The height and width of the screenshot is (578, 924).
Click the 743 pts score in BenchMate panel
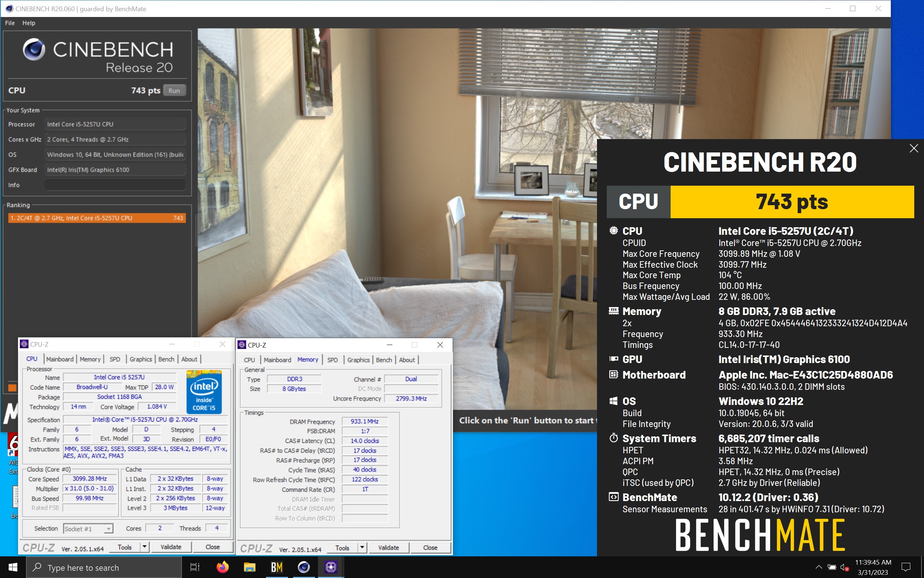tap(792, 202)
